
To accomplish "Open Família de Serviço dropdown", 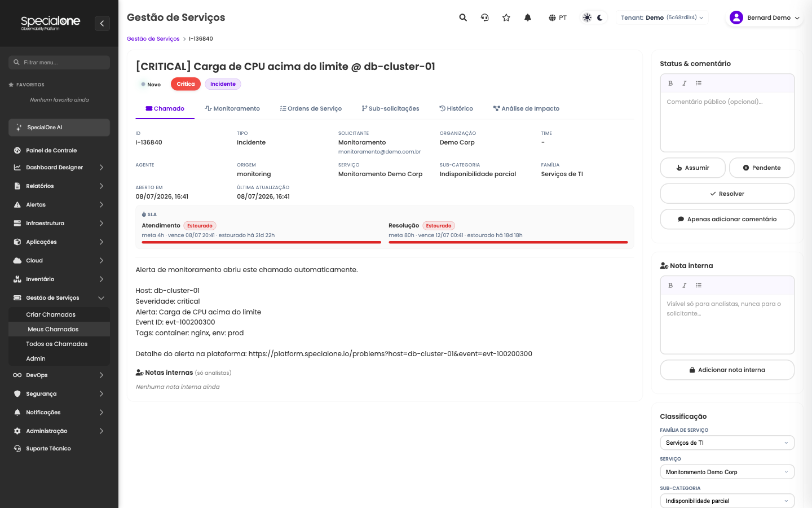I will tap(727, 443).
